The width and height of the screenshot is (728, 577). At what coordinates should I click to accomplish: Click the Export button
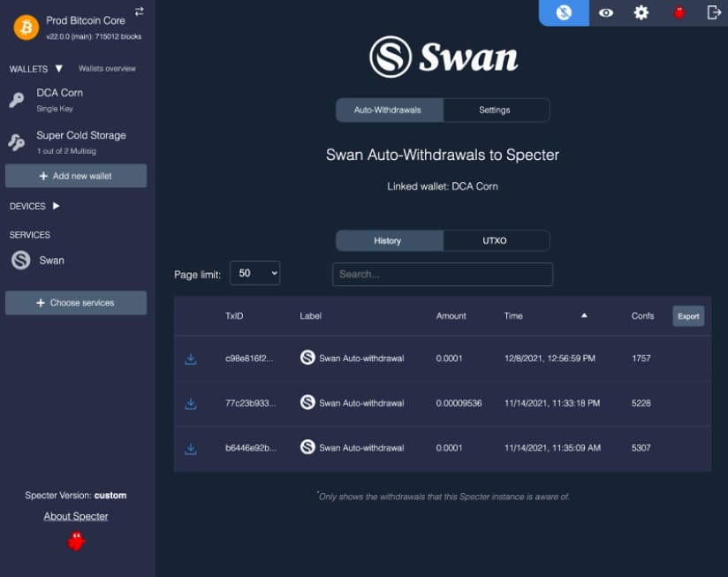coord(688,316)
